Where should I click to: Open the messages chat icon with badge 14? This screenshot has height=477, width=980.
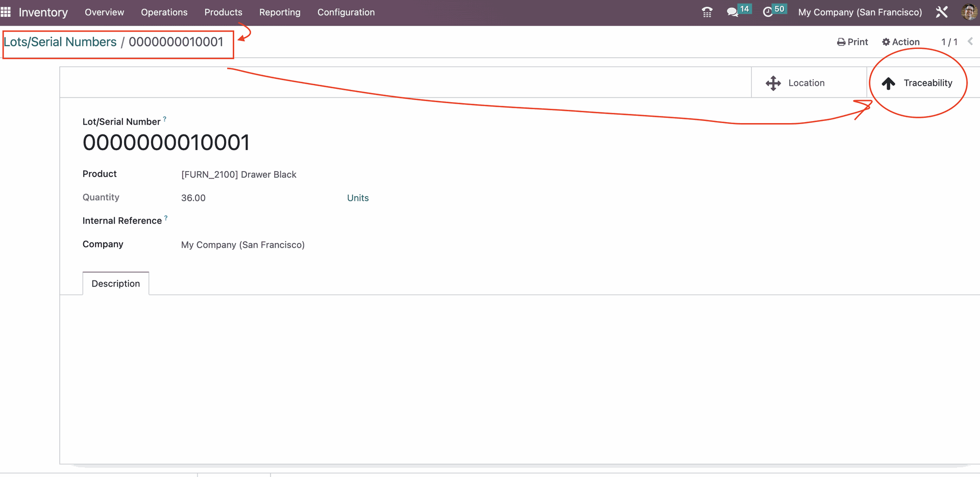(738, 11)
